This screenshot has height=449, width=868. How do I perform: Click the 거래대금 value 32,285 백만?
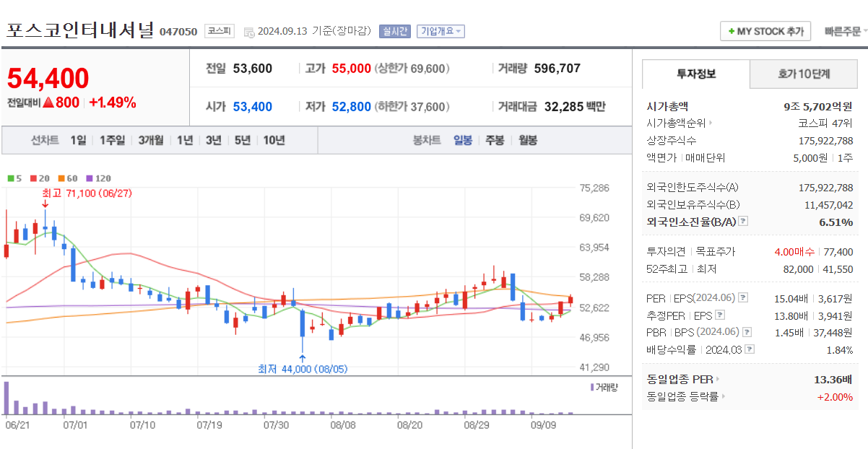575,107
